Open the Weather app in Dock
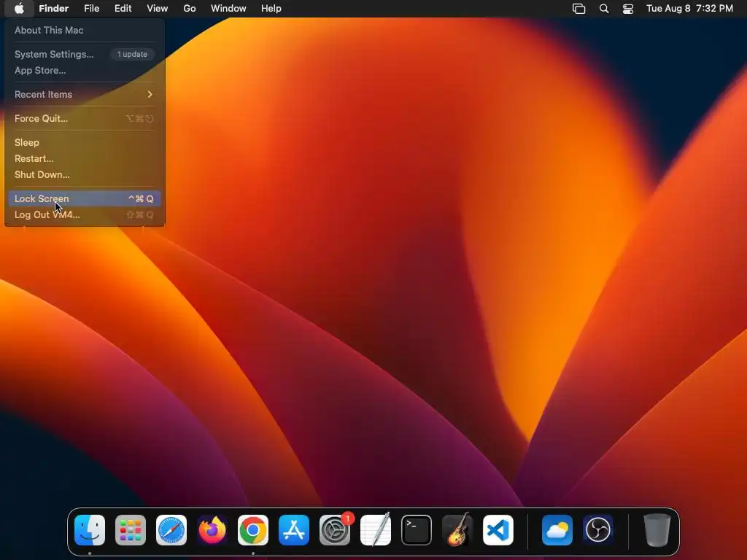This screenshot has height=560, width=747. point(557,530)
